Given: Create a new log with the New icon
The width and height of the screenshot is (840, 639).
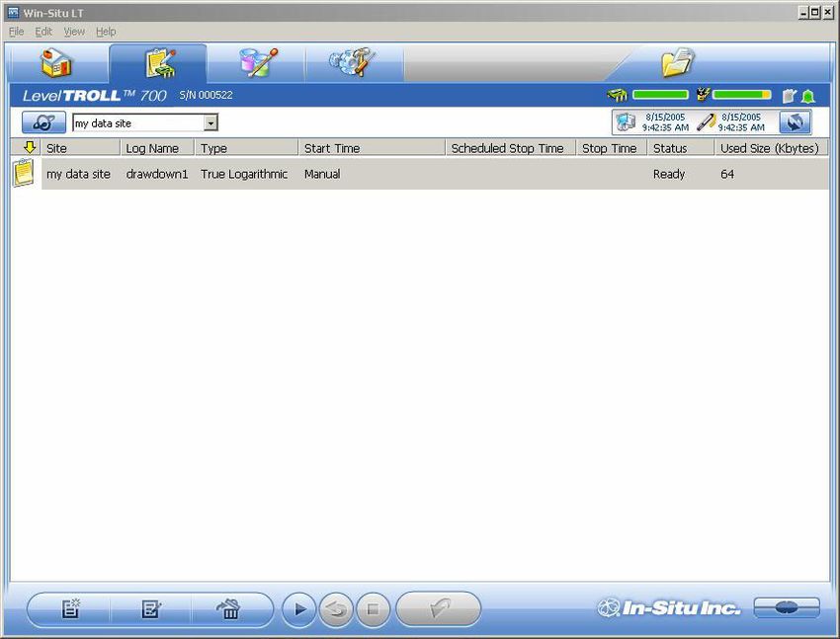Looking at the screenshot, I should coord(70,608).
